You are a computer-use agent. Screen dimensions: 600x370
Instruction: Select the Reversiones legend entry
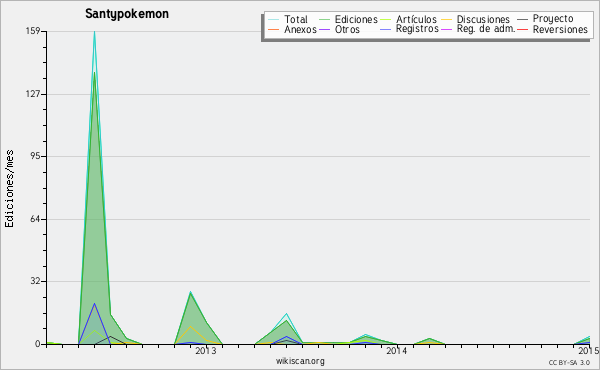pos(560,29)
